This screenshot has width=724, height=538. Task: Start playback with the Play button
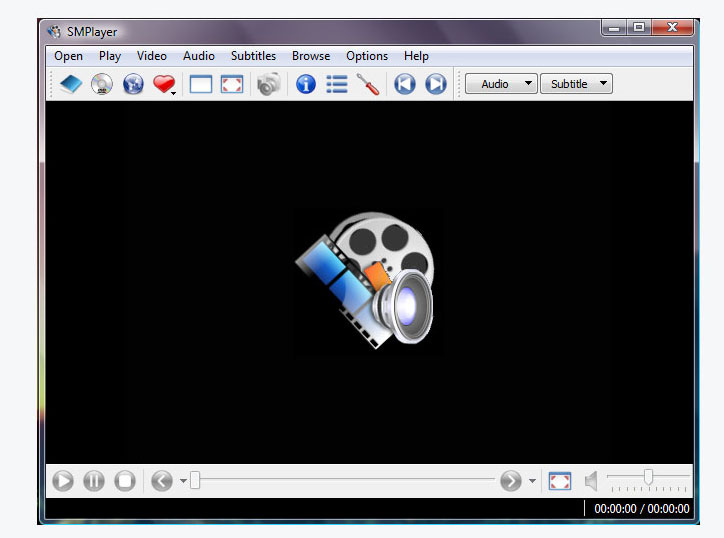63,481
